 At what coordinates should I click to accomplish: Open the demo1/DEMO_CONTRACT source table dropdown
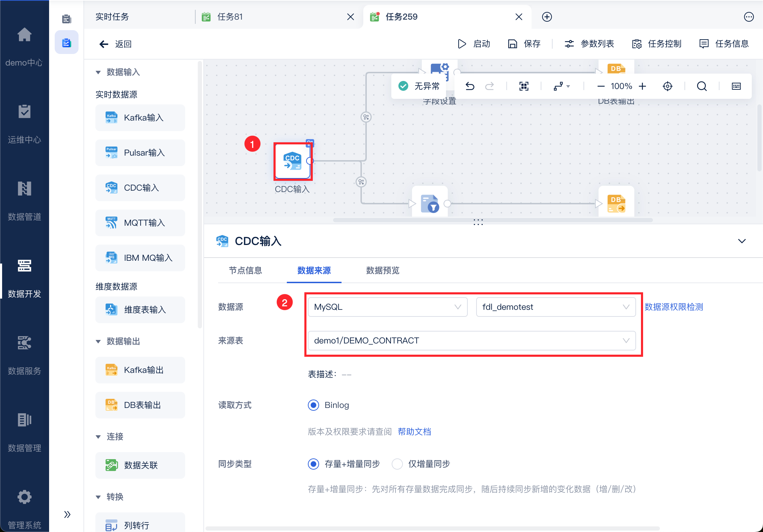471,341
